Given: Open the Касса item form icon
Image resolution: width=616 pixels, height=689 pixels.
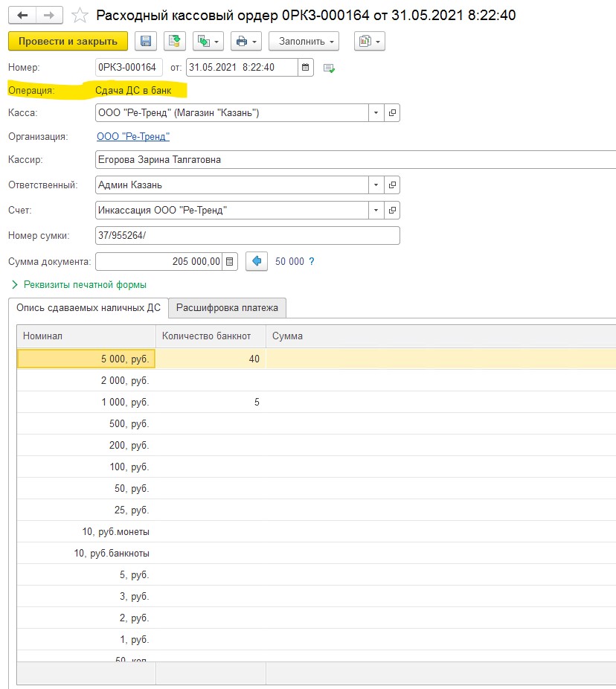Looking at the screenshot, I should pos(392,113).
